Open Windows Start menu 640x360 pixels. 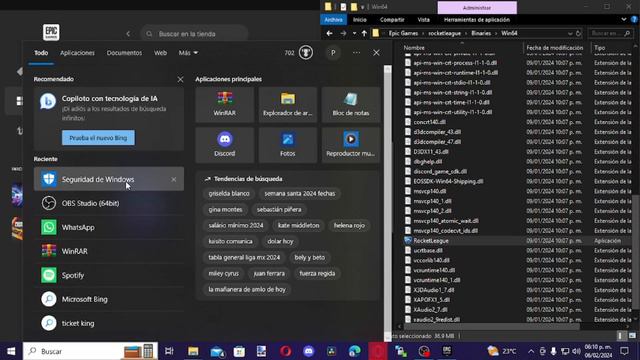pos(11,351)
